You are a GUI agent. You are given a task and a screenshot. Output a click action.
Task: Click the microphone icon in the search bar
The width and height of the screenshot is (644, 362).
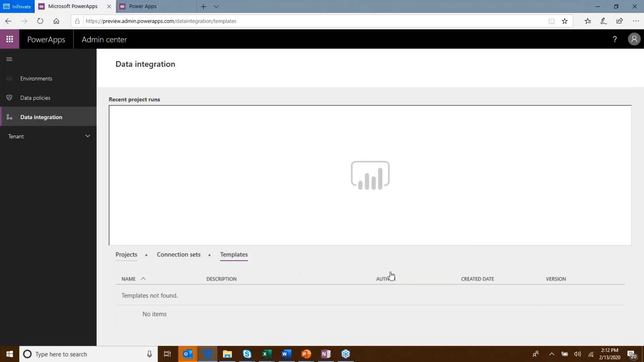(149, 354)
